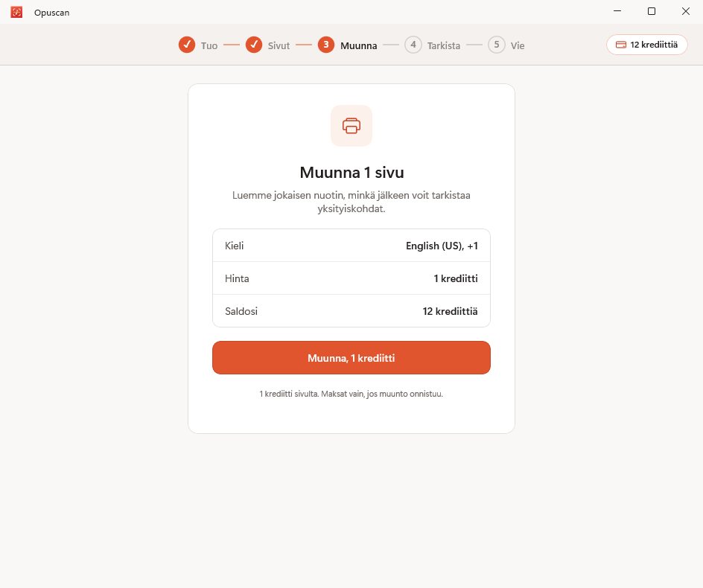Click the step 5 Vie number circle
The width and height of the screenshot is (703, 588).
pyautogui.click(x=496, y=45)
